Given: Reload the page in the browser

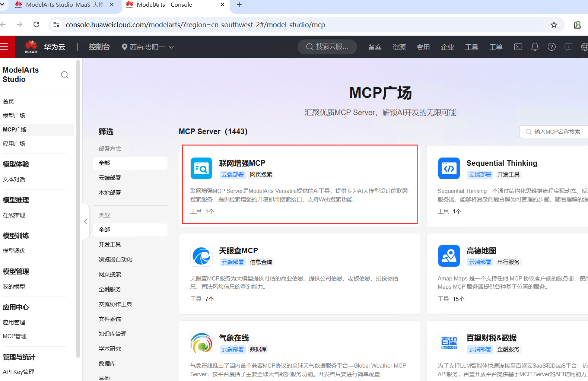Looking at the screenshot, I should click(x=36, y=25).
